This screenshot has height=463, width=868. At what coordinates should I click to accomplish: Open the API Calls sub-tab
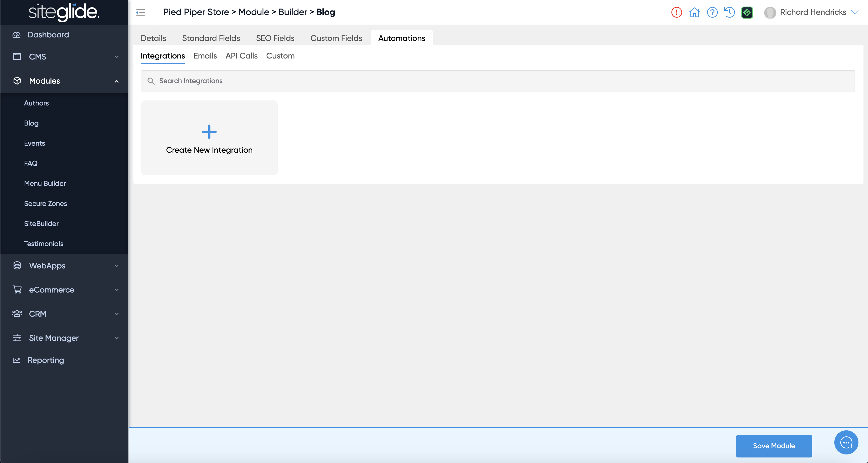241,56
